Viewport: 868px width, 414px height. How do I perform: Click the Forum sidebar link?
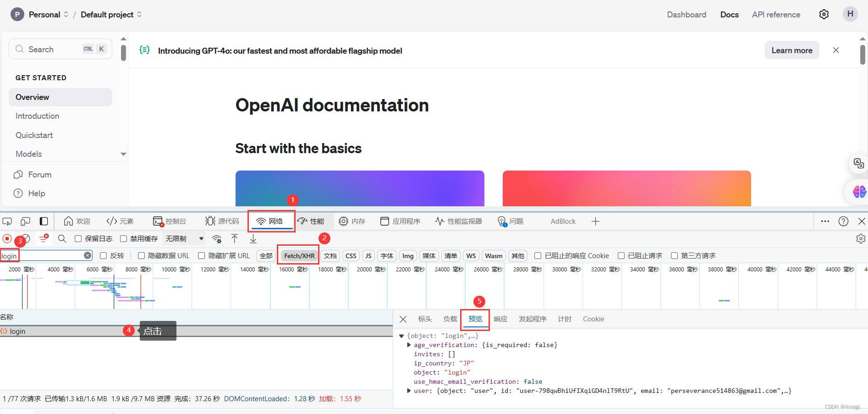tap(40, 175)
